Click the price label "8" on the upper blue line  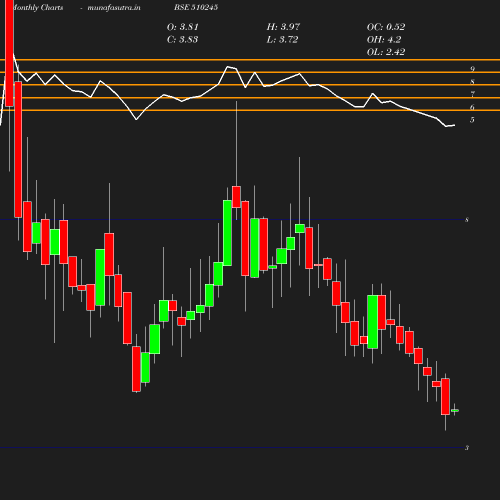[x=467, y=220]
